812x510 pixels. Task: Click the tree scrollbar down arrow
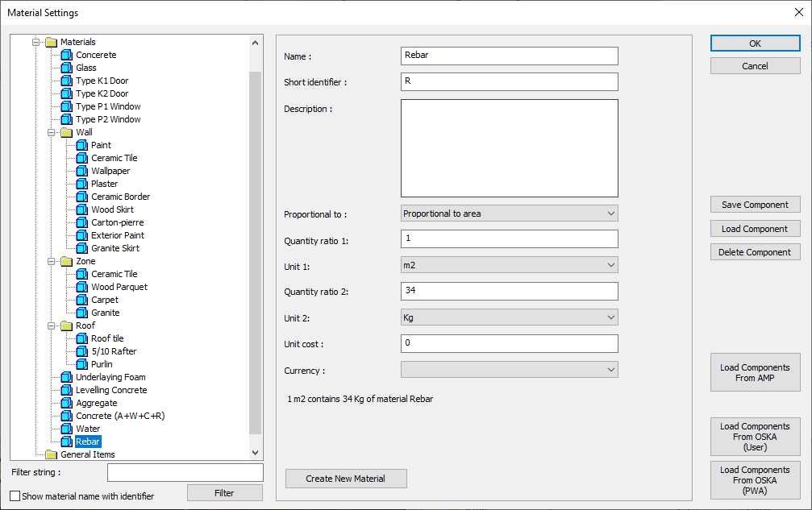click(x=256, y=454)
